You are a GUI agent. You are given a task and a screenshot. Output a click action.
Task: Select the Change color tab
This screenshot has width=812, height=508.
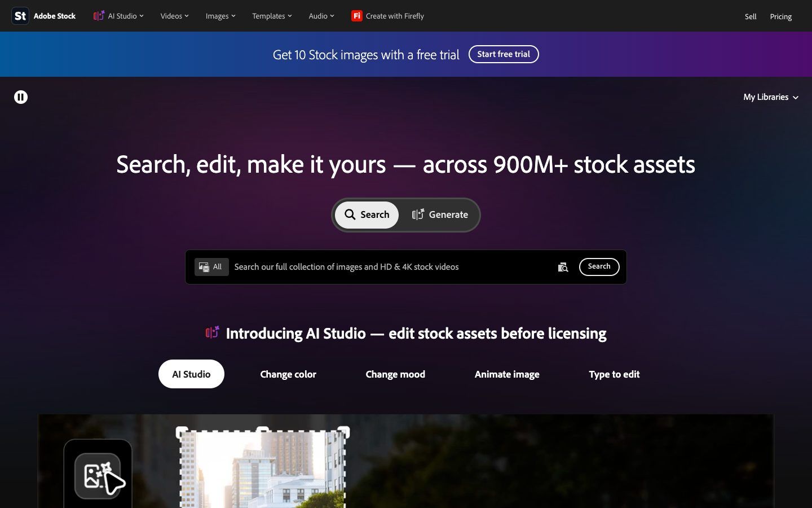tap(288, 374)
